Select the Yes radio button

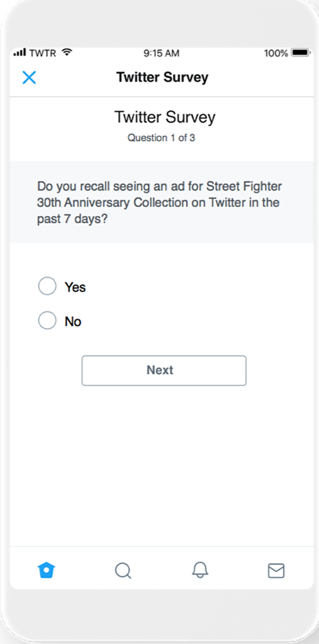click(x=47, y=286)
